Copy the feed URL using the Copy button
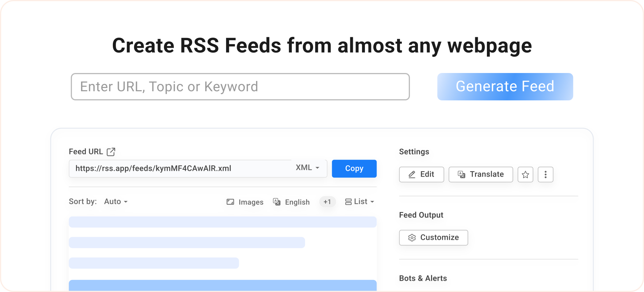Screen dimensions: 644x292 354,168
